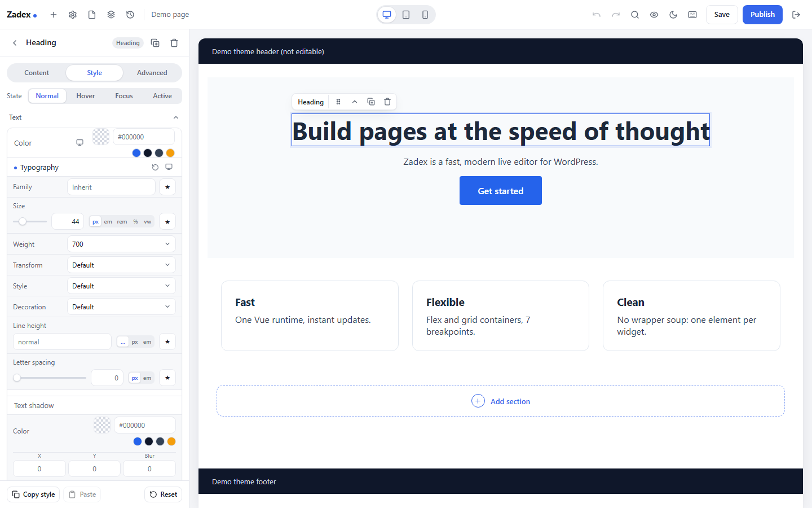This screenshot has height=508, width=812.
Task: Open revision history icon
Action: coord(130,15)
